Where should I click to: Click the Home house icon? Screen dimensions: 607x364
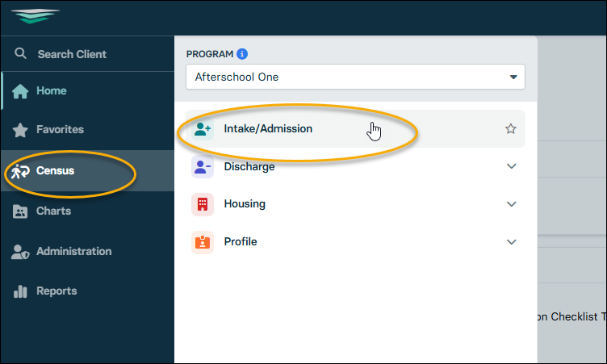21,91
